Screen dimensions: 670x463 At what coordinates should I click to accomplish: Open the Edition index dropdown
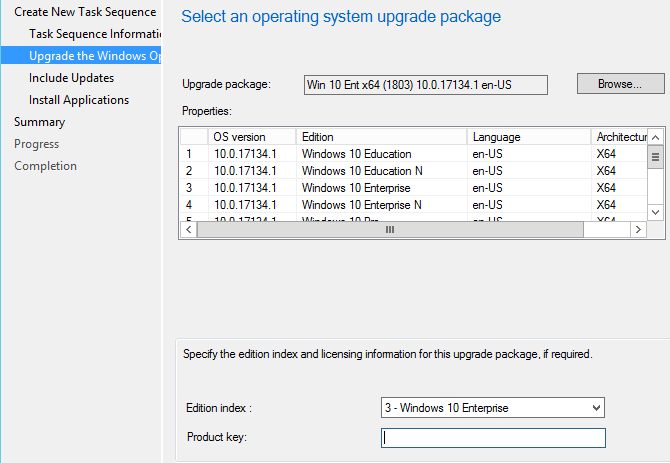point(493,408)
